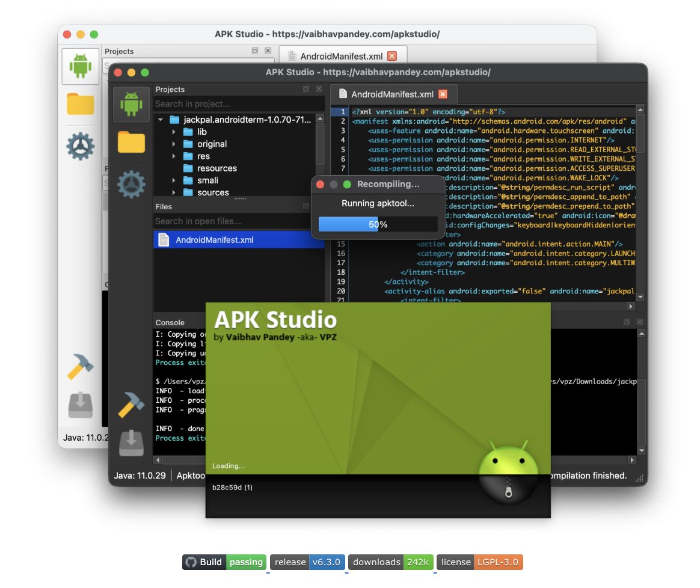Expand the res folder
The image size is (700, 588).
click(x=174, y=156)
